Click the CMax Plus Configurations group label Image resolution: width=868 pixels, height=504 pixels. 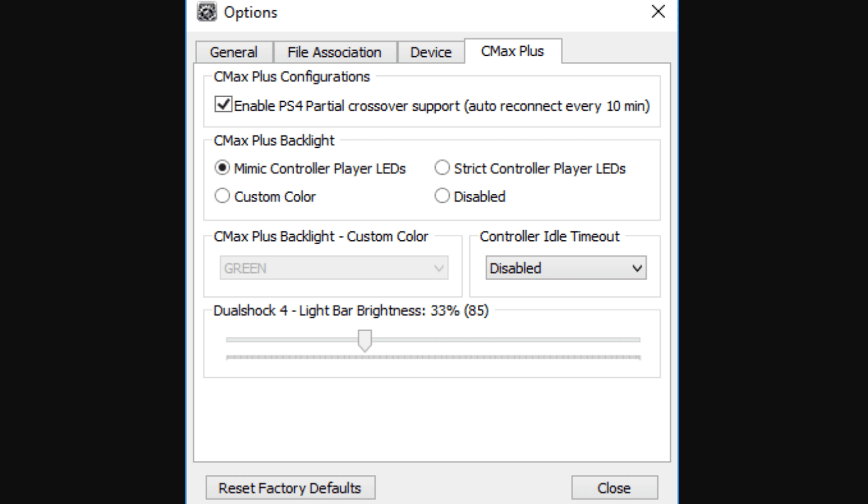tap(292, 77)
